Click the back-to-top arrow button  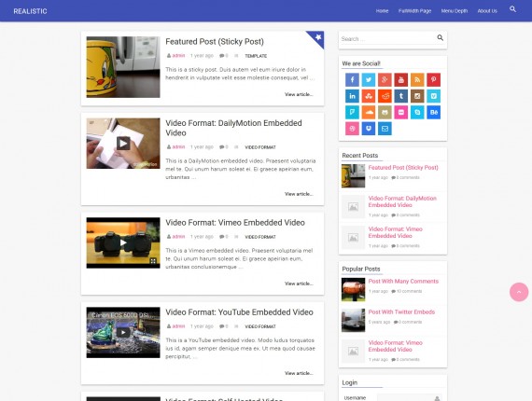click(x=519, y=292)
